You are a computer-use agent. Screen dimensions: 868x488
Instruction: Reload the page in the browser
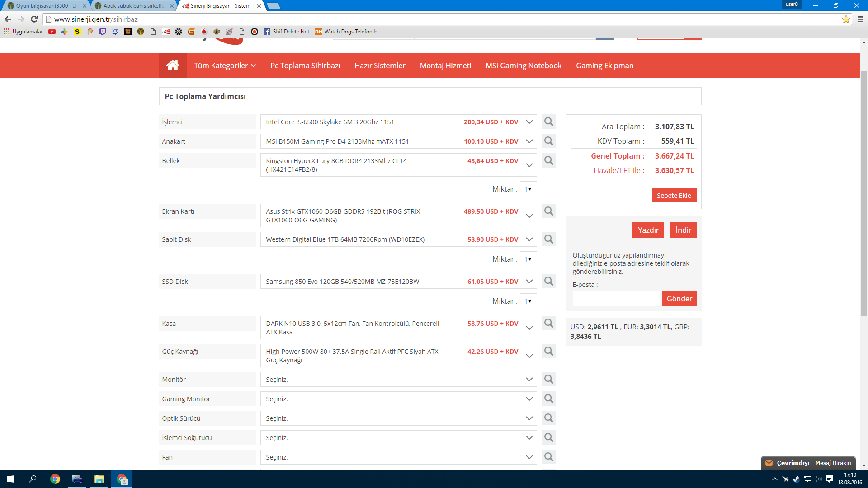tap(34, 19)
